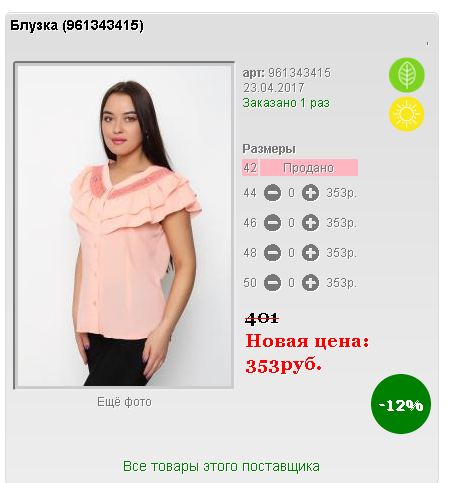Screen dimensions: 457x483
Task: Decrease quantity for size 44
Action: tap(272, 193)
